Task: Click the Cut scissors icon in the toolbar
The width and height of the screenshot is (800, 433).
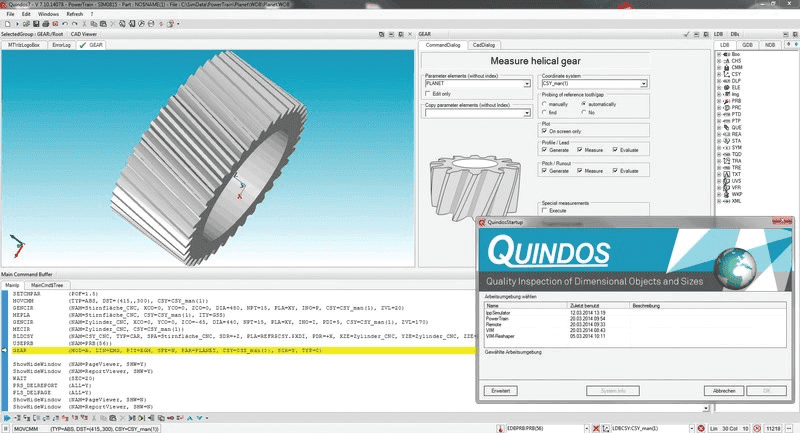Action: [x=84, y=23]
